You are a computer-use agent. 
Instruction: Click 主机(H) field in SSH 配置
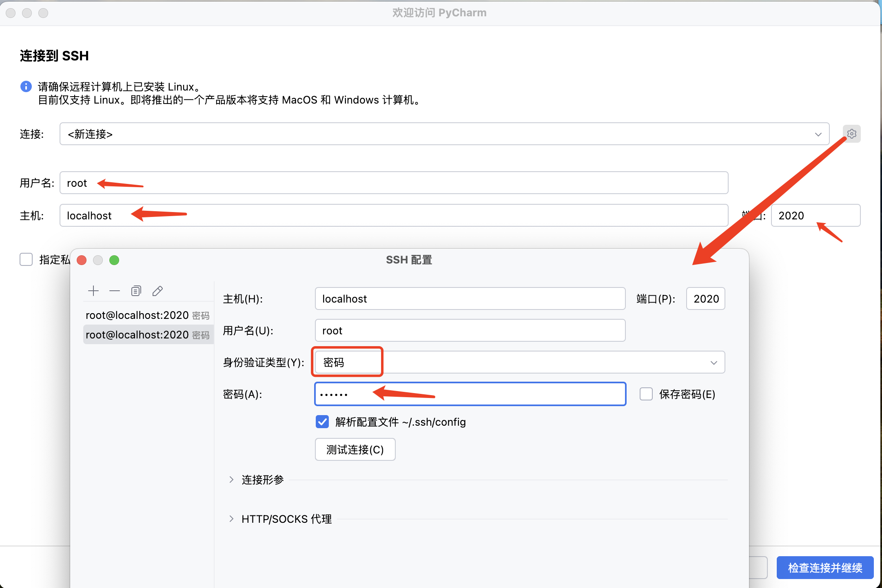(470, 298)
